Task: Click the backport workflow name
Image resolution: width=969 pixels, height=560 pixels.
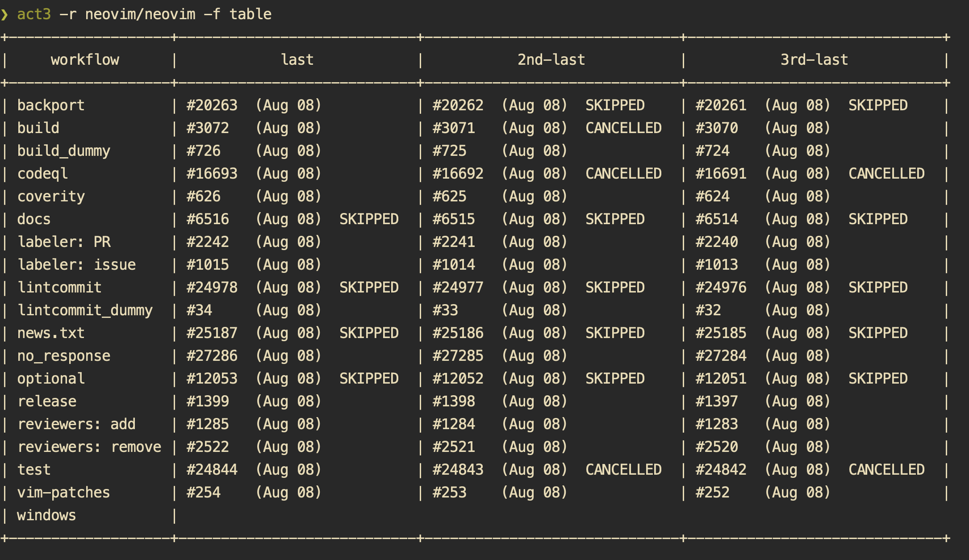Action: 50,105
